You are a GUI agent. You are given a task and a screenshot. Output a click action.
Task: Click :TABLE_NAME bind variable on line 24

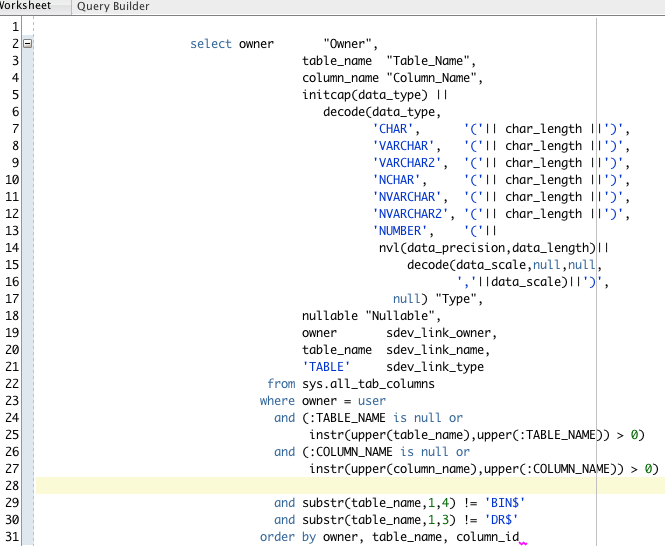[347, 418]
